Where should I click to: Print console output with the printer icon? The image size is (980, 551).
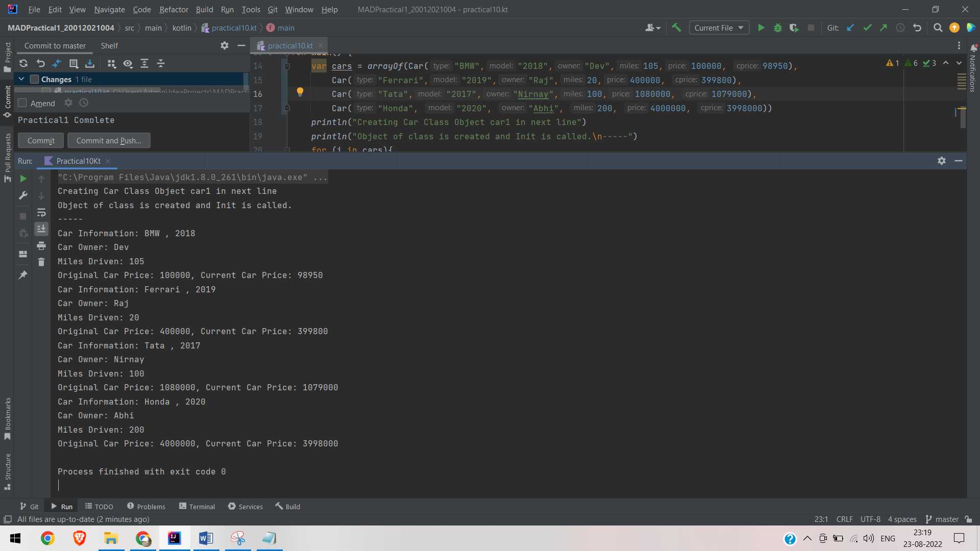[x=41, y=245]
